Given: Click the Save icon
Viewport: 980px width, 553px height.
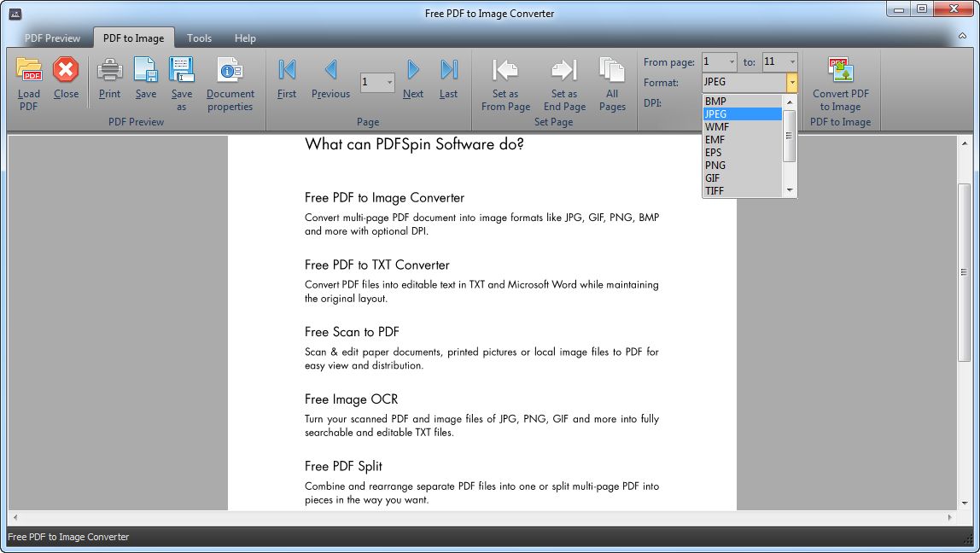Looking at the screenshot, I should 146,69.
